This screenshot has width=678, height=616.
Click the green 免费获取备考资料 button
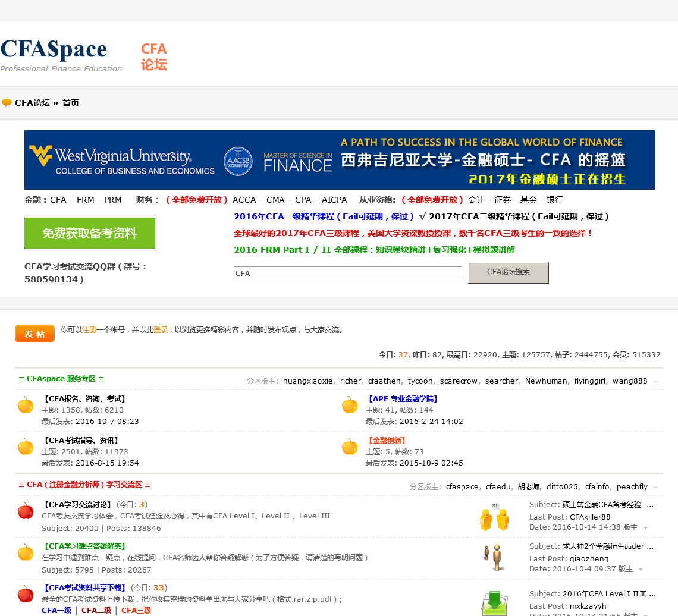click(x=89, y=233)
